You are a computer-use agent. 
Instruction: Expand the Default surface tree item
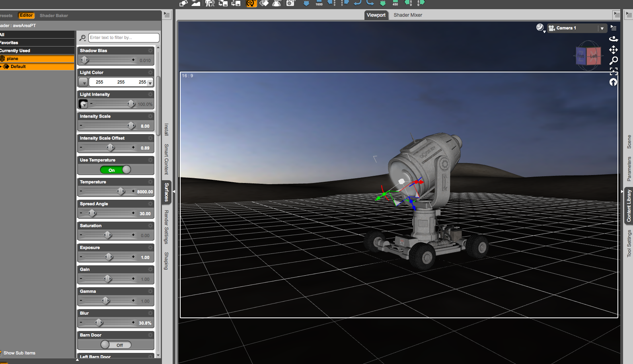point(1,66)
